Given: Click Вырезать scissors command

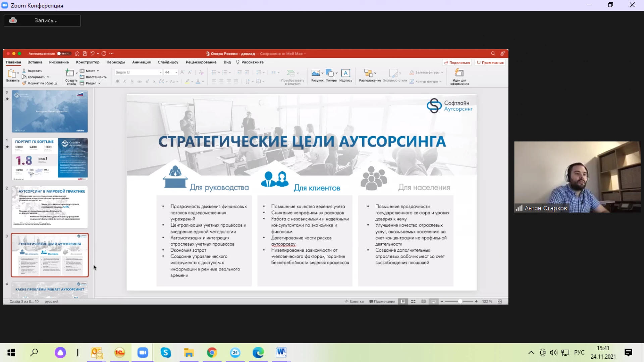Looking at the screenshot, I should tap(32, 71).
